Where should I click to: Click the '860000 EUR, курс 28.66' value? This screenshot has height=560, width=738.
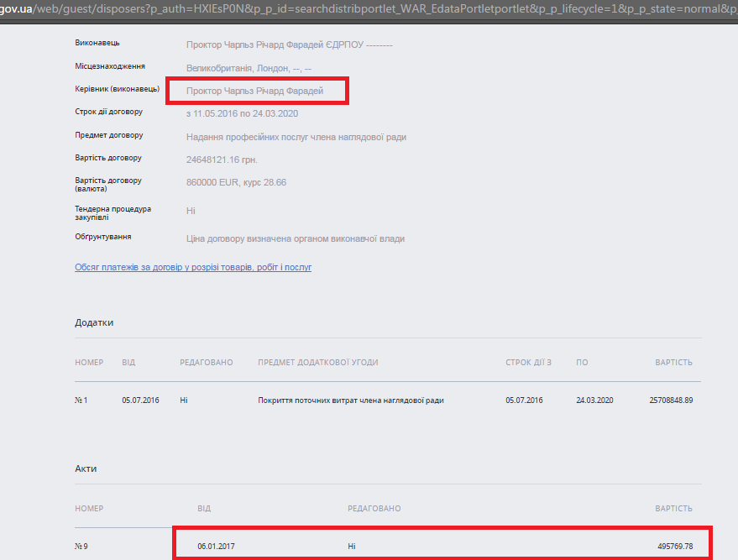[236, 182]
